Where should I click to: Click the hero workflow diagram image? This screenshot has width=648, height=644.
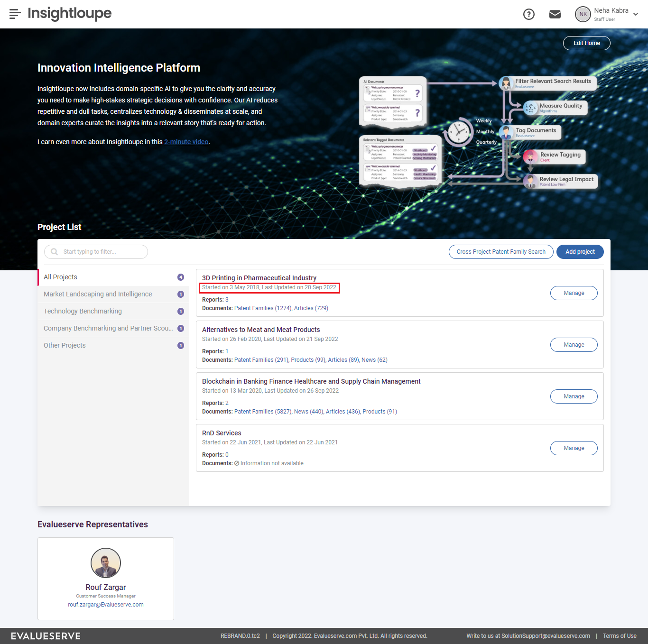coord(478,133)
